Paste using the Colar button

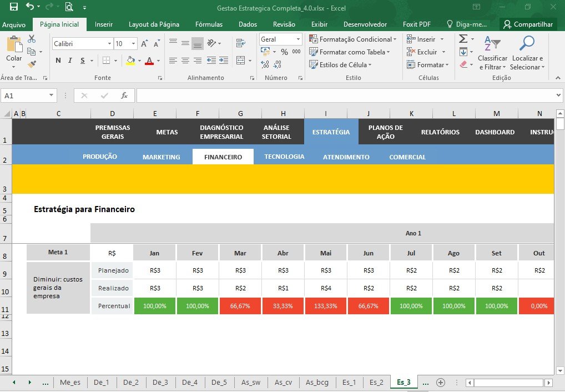[14, 51]
